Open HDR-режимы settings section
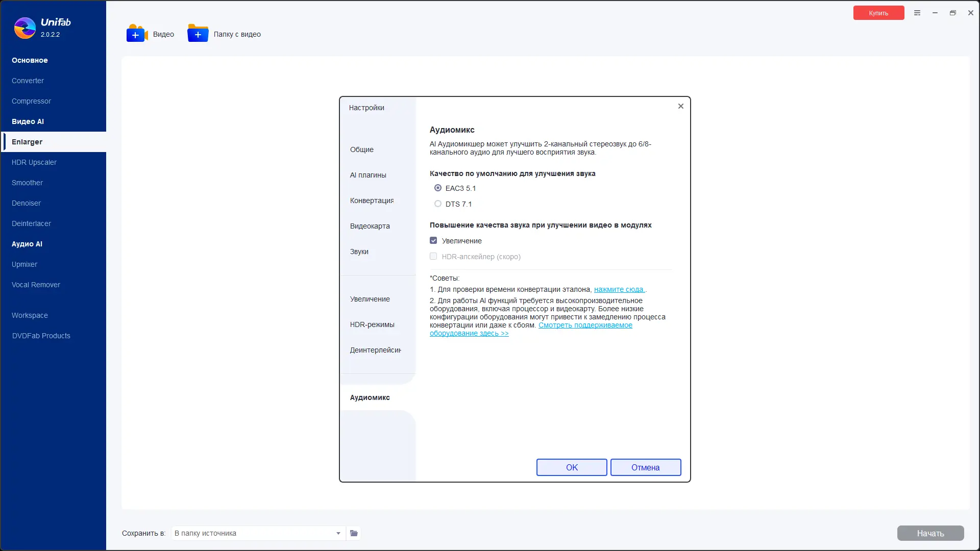The height and width of the screenshot is (551, 980). click(372, 324)
